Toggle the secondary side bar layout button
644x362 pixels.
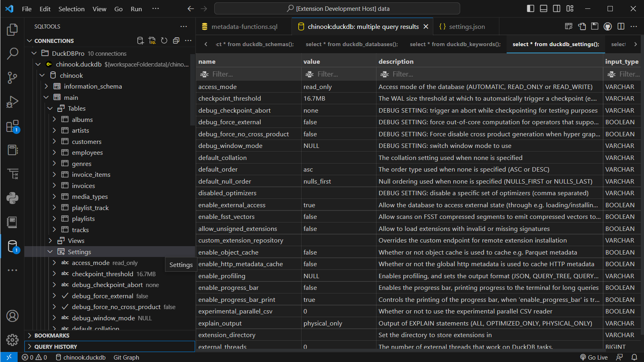pyautogui.click(x=557, y=8)
